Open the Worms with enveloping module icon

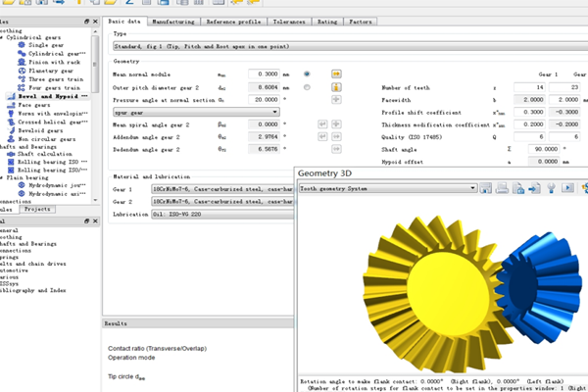point(11,114)
